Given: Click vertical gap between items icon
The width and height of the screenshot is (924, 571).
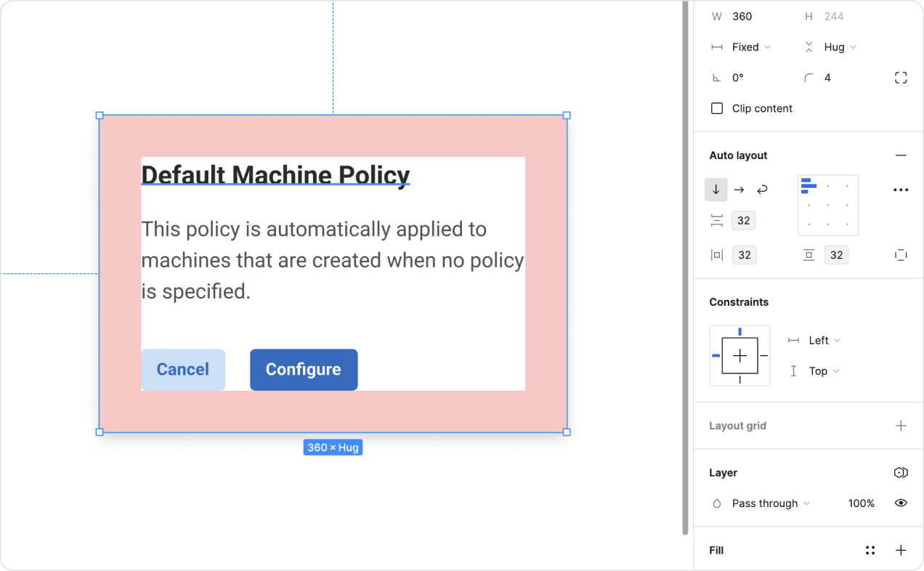Looking at the screenshot, I should pyautogui.click(x=717, y=220).
